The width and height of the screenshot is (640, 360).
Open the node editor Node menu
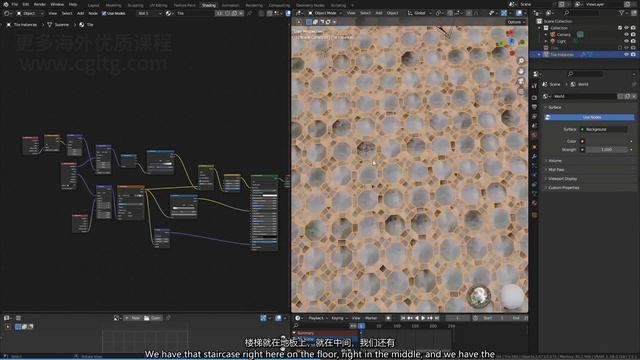coord(93,13)
